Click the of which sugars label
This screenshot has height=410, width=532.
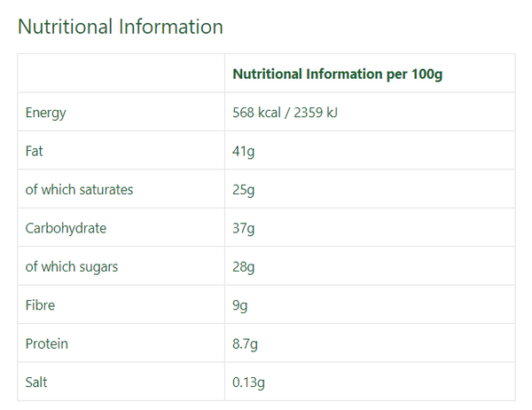(72, 267)
